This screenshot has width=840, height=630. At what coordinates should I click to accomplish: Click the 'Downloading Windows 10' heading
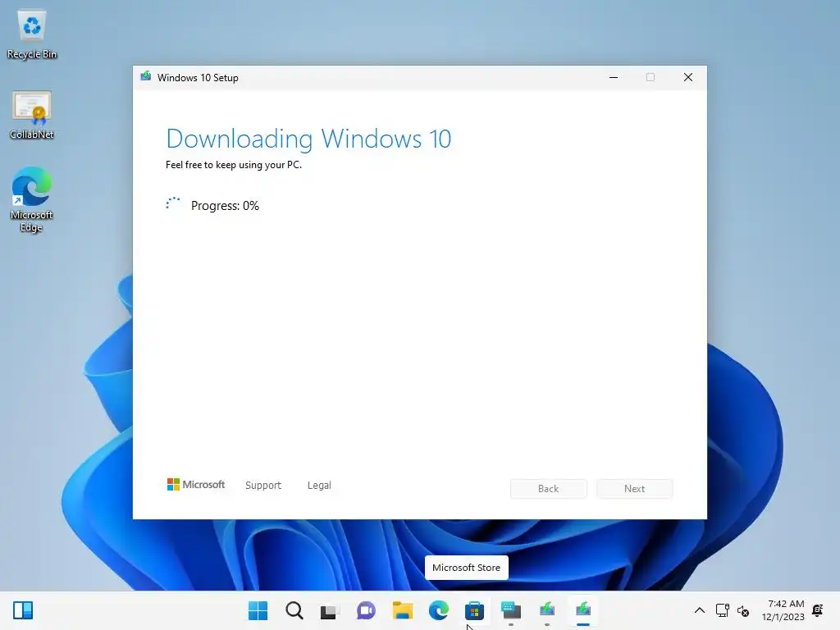308,139
